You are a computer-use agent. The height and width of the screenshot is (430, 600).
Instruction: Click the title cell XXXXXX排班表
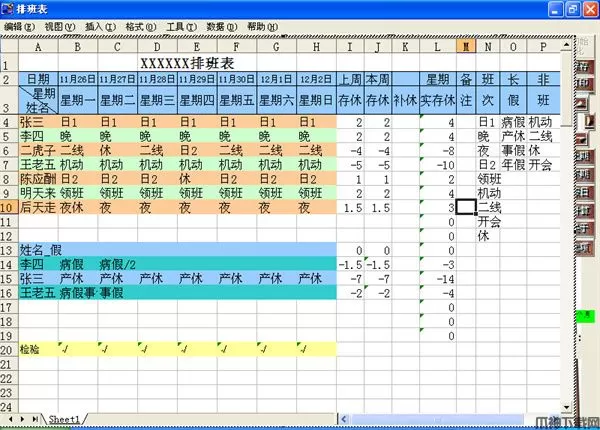187,63
